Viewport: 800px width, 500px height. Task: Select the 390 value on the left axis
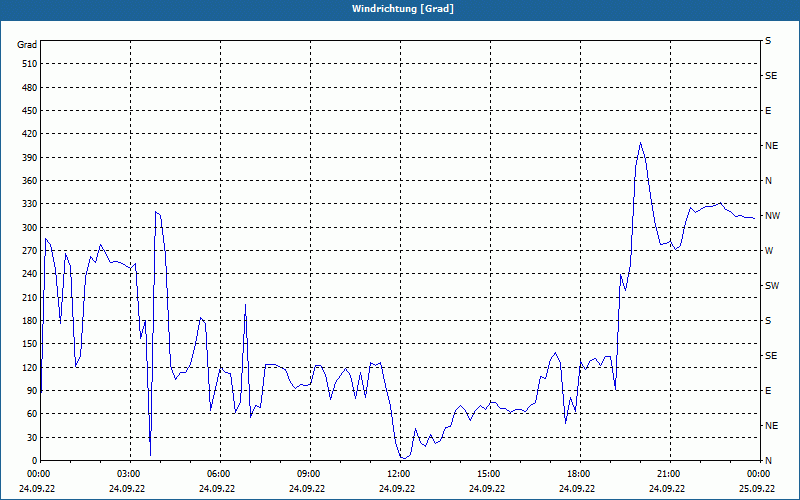click(x=29, y=157)
